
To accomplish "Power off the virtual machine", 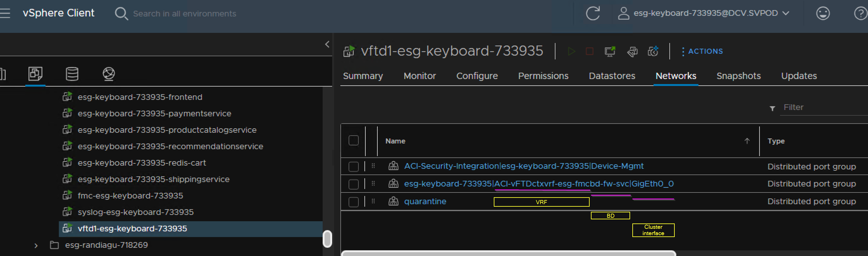I will point(589,51).
